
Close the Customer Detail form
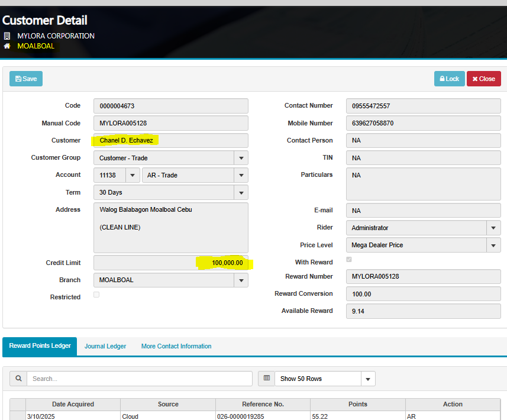coord(483,79)
